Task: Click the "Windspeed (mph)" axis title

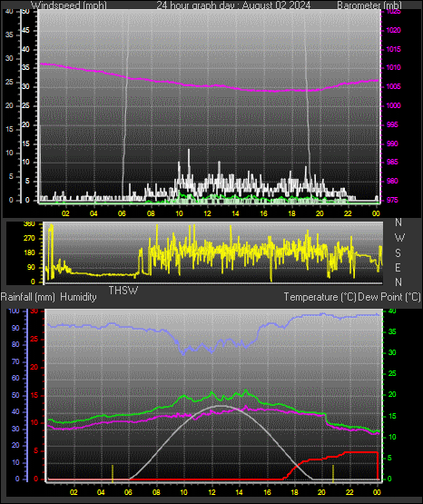Action: click(x=68, y=5)
